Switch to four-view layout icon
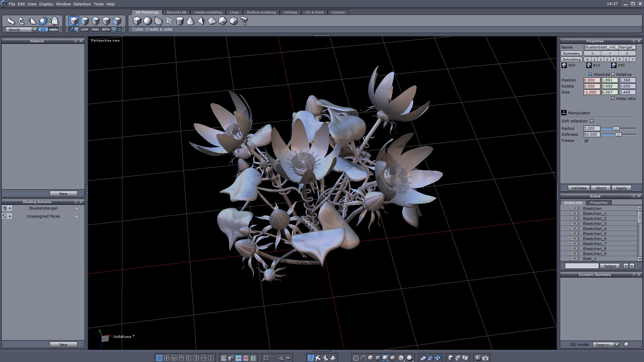Screen dimensions: 644x362 167,358
